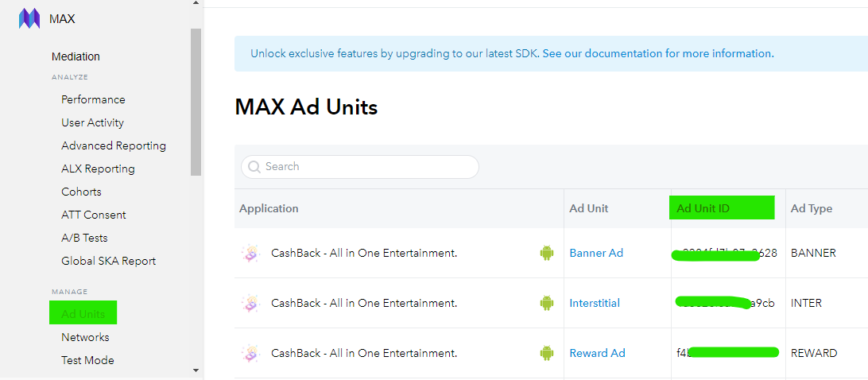Click Android icon in Reward Ad row
The height and width of the screenshot is (380, 868).
pyautogui.click(x=546, y=353)
